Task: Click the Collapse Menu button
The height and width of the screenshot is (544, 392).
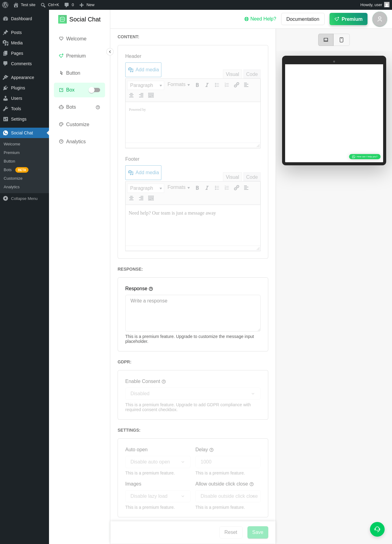Action: (24, 199)
